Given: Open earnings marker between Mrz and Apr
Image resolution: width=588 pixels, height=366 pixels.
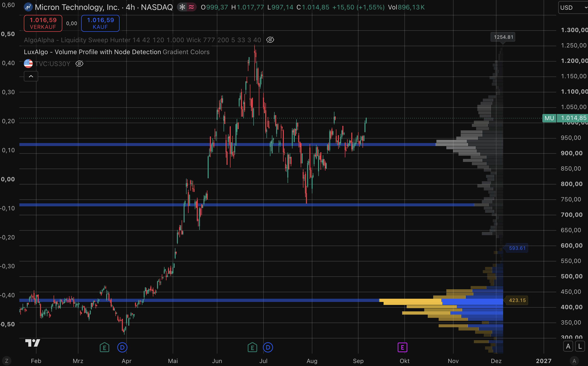Looking at the screenshot, I should [x=104, y=347].
